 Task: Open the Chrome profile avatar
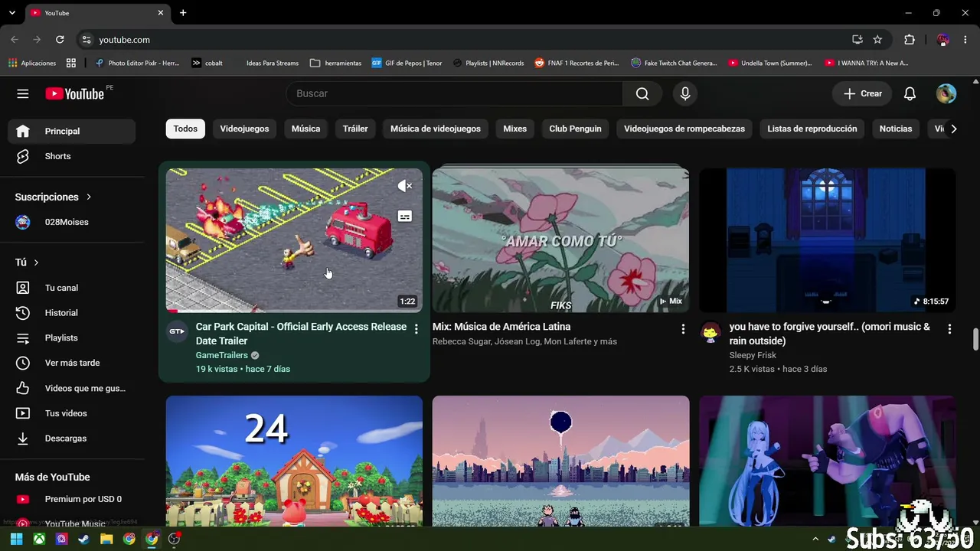click(x=943, y=40)
